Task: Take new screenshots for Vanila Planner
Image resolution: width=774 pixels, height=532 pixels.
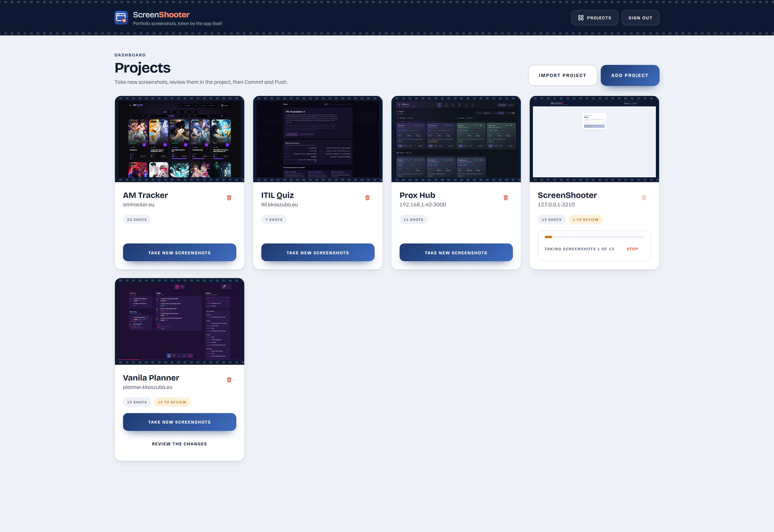Action: [179, 422]
